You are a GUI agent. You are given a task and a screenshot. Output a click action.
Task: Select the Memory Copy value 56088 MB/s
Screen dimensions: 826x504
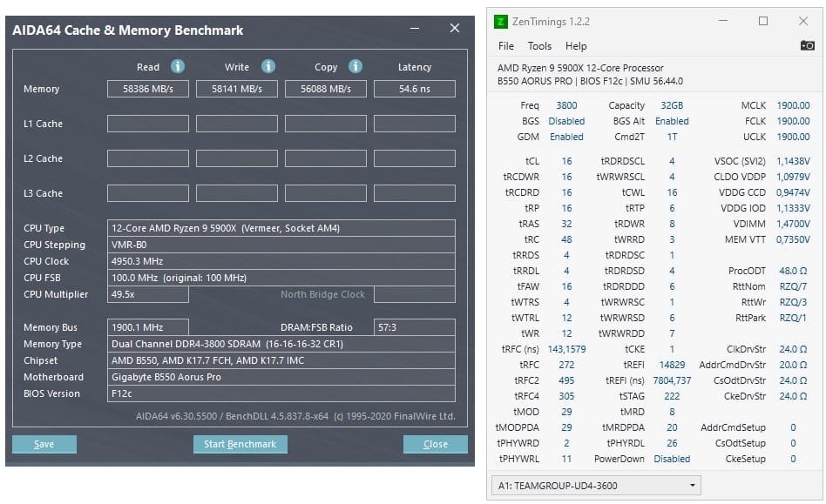326,89
